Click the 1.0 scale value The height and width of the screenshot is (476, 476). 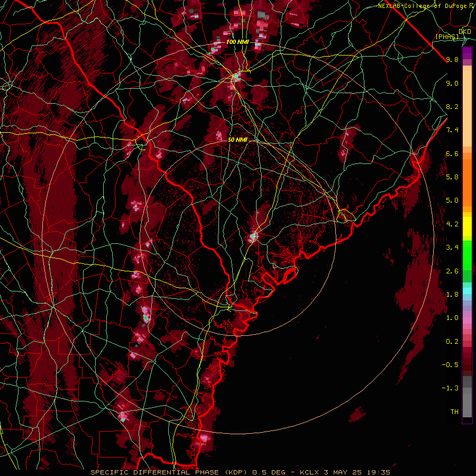point(452,318)
